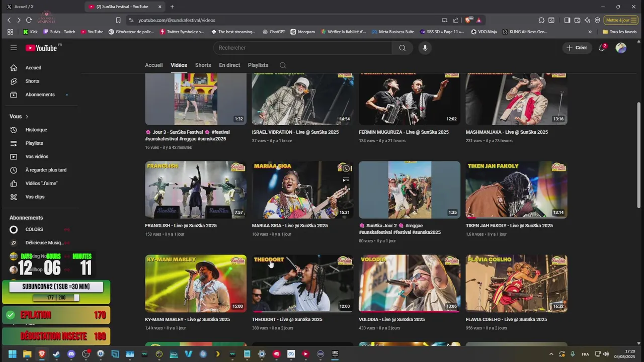Reload the page with the refresh icon
Screen dimensions: 644x362
(29, 20)
